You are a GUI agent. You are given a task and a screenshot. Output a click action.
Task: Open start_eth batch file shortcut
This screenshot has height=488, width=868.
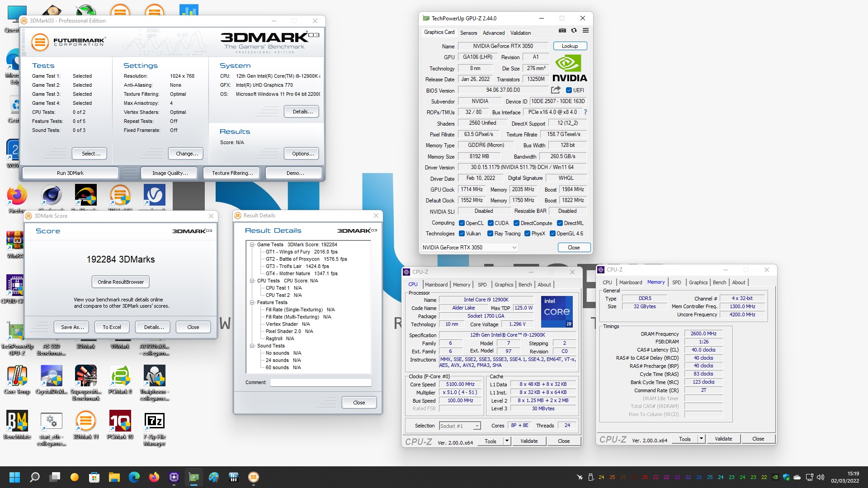tap(52, 428)
